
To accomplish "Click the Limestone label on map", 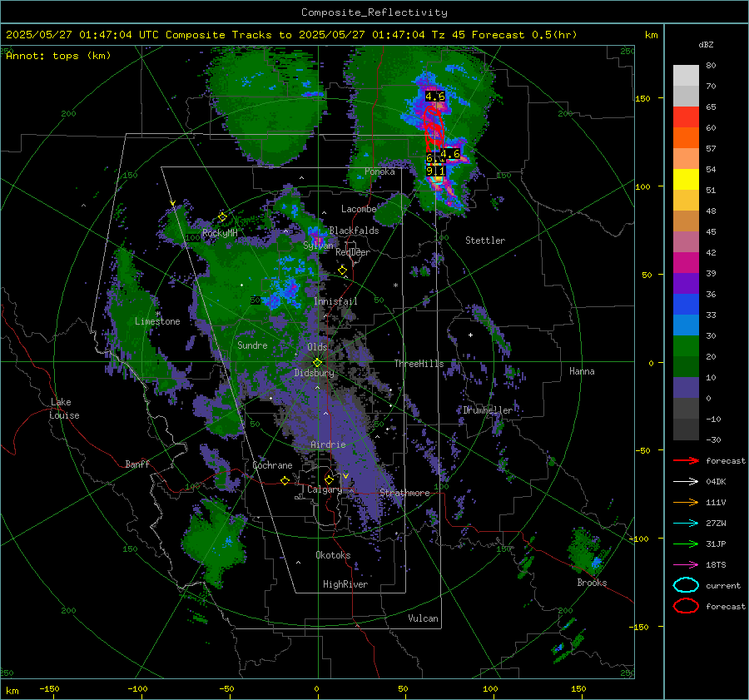I will (x=157, y=321).
